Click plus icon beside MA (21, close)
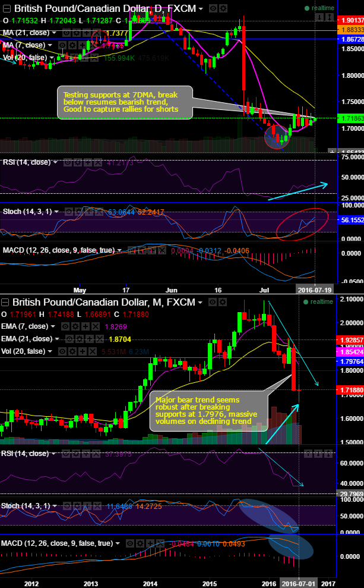The width and height of the screenshot is (364, 588). point(86,33)
